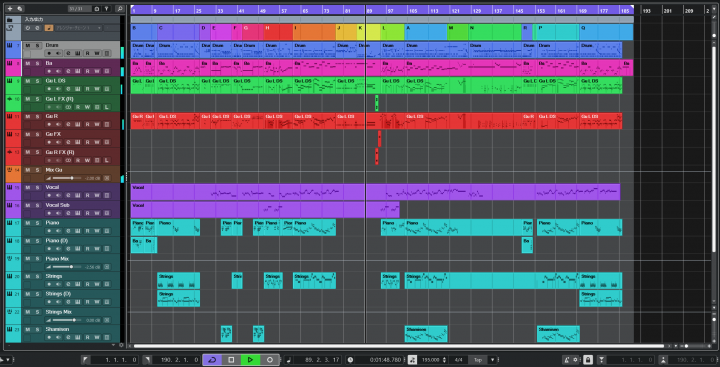Solo the Vocal track
720x367 pixels.
[x=37, y=187]
